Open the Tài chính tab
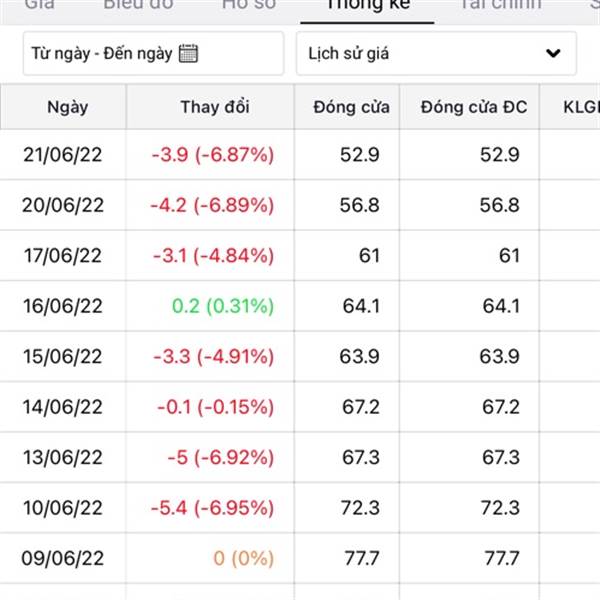 pyautogui.click(x=501, y=5)
